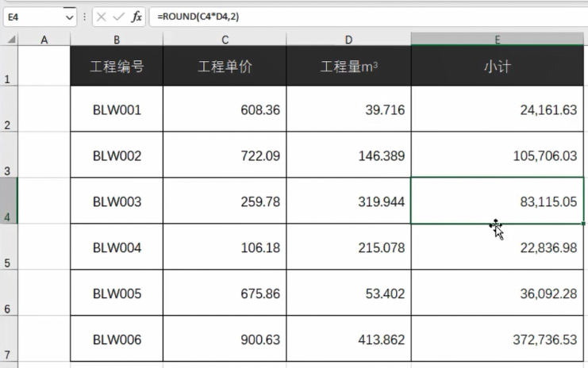Select row 6 header
The width and height of the screenshot is (588, 368).
pyautogui.click(x=9, y=293)
